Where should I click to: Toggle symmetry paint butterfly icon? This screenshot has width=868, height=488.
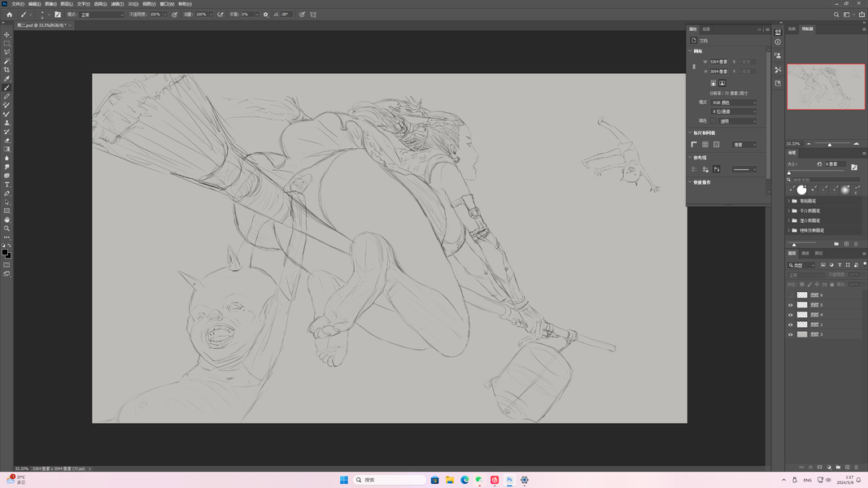(x=313, y=15)
